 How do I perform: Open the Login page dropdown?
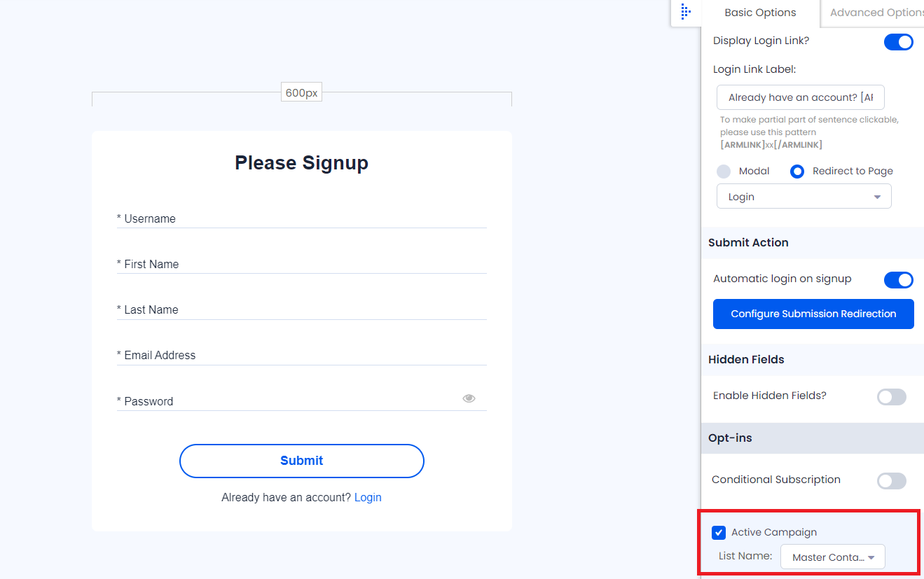(804, 197)
